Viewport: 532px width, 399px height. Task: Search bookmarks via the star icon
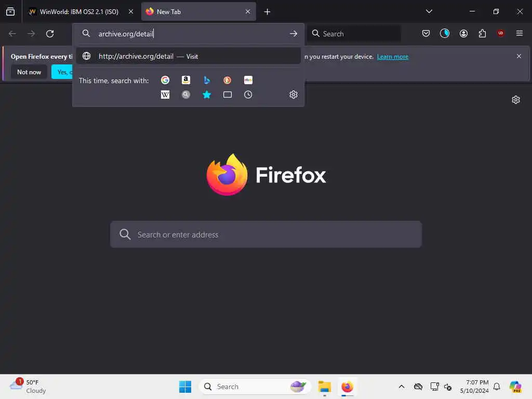pos(207,95)
